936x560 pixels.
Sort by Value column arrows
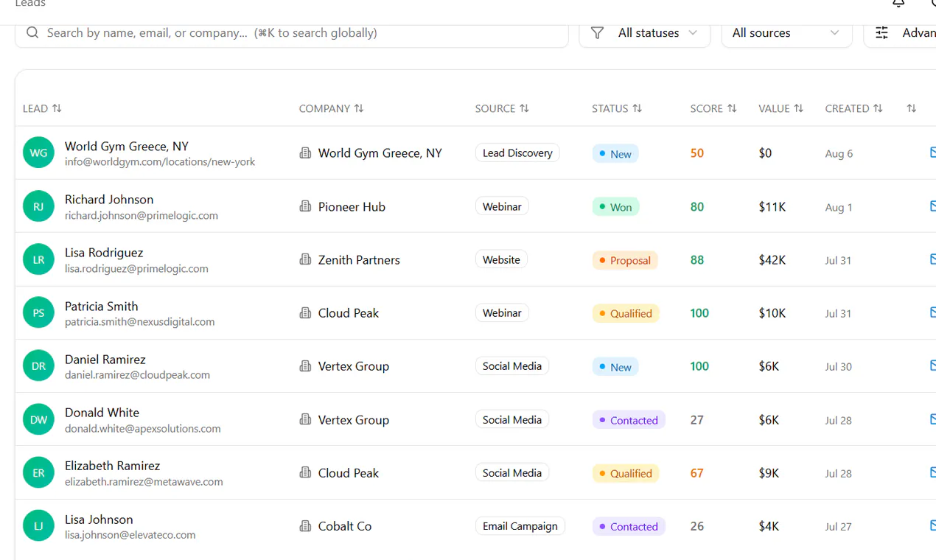click(799, 108)
